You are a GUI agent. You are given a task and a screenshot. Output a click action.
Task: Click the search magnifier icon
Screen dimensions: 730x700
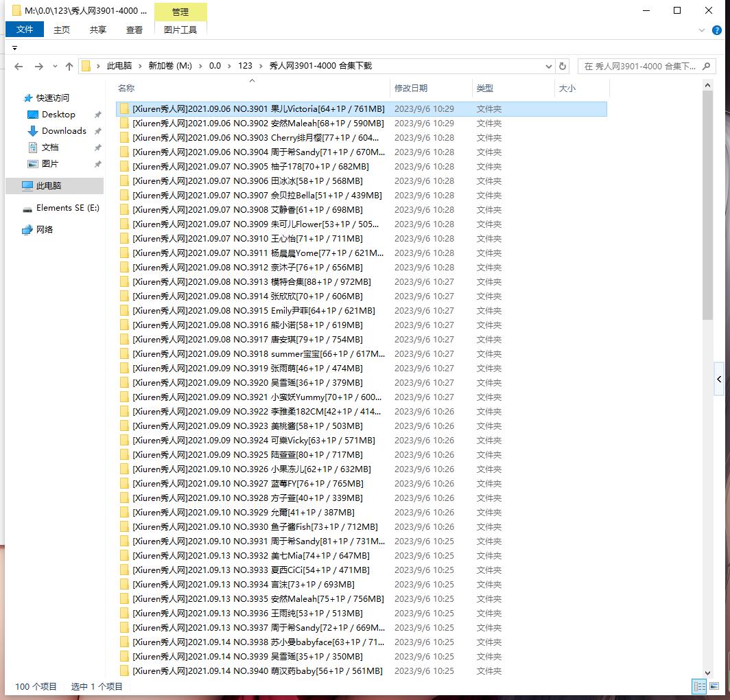pos(706,66)
